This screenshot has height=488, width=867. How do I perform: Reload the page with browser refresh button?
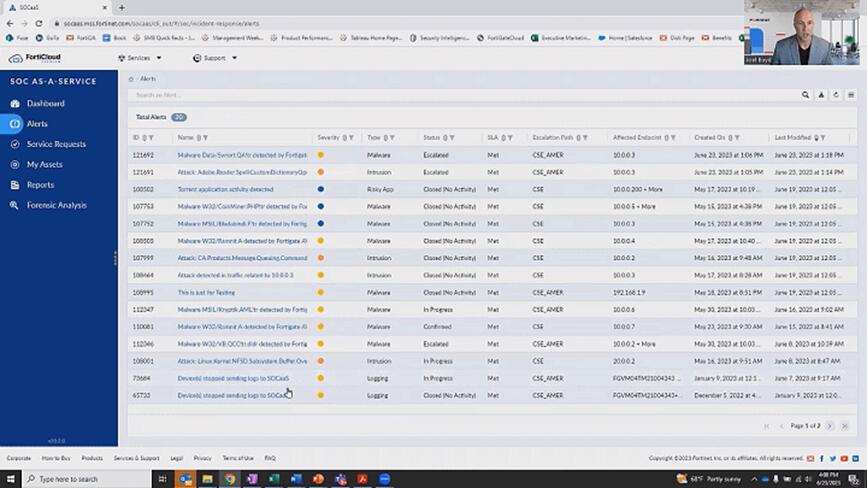tap(39, 24)
